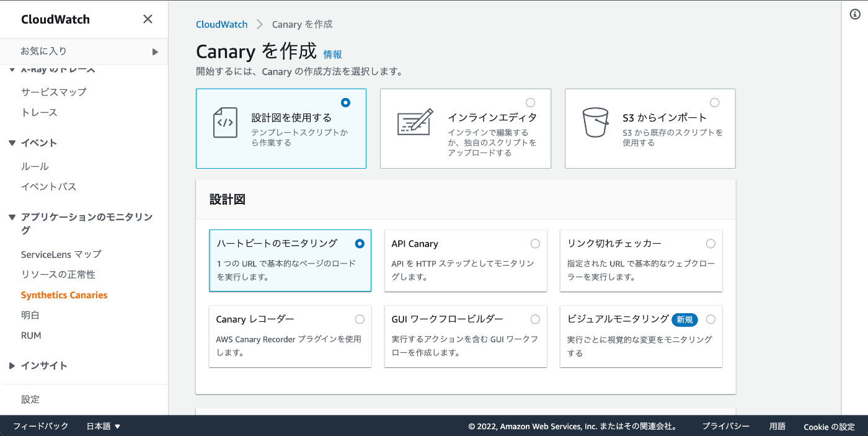Open リソースの正常性 in the sidebar

[58, 275]
